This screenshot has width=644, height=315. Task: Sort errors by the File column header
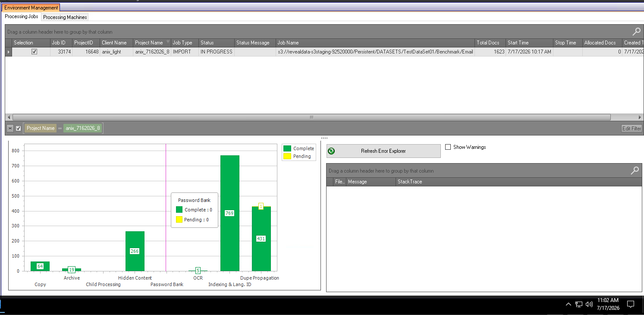[x=340, y=182]
